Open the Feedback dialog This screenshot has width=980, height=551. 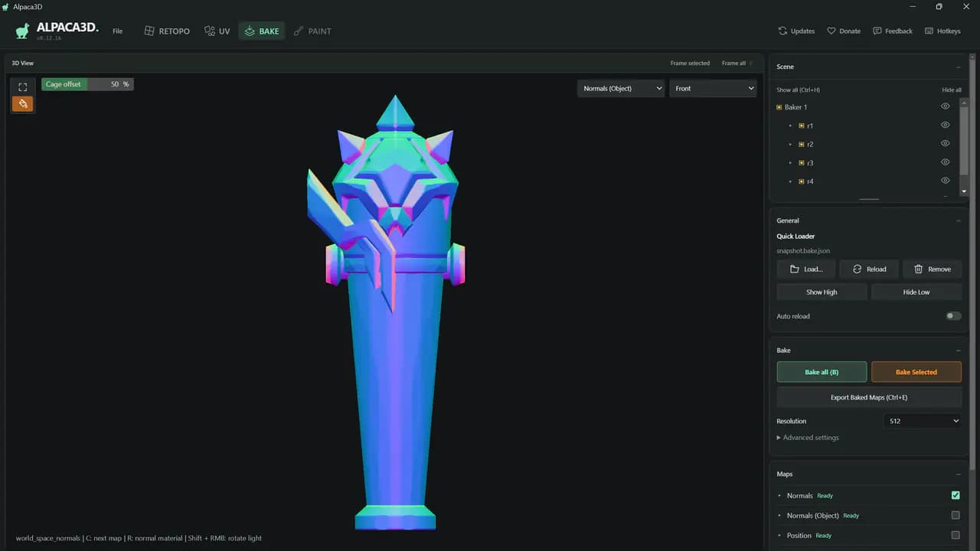893,31
